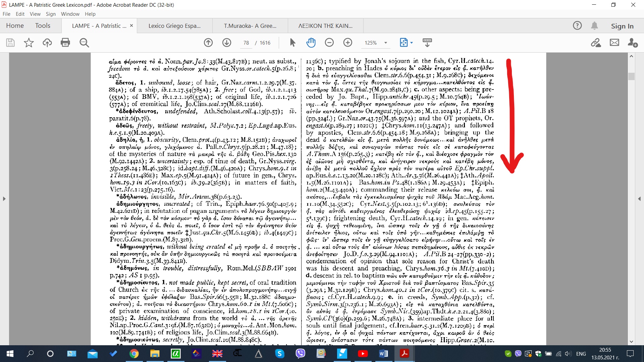Open the Tools view
This screenshot has width=644, height=362.
pyautogui.click(x=43, y=25)
